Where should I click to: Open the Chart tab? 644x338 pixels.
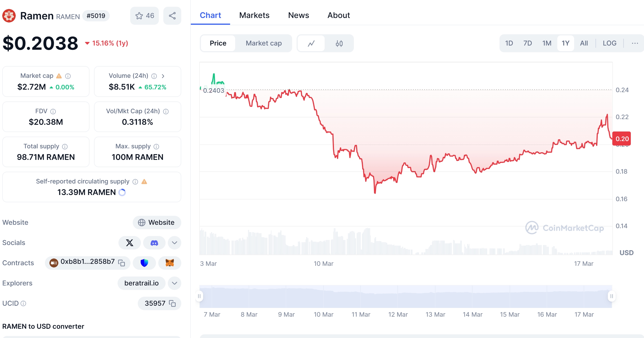[x=210, y=15]
